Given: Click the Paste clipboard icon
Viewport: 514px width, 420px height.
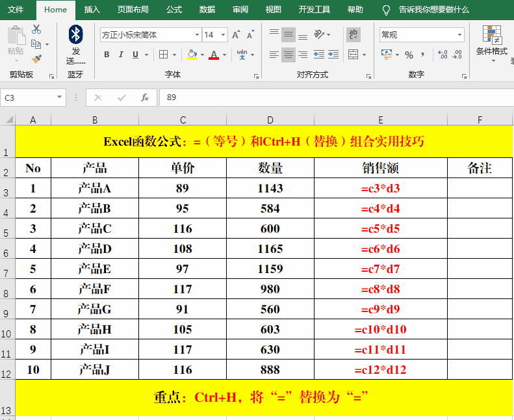Looking at the screenshot, I should (16, 35).
